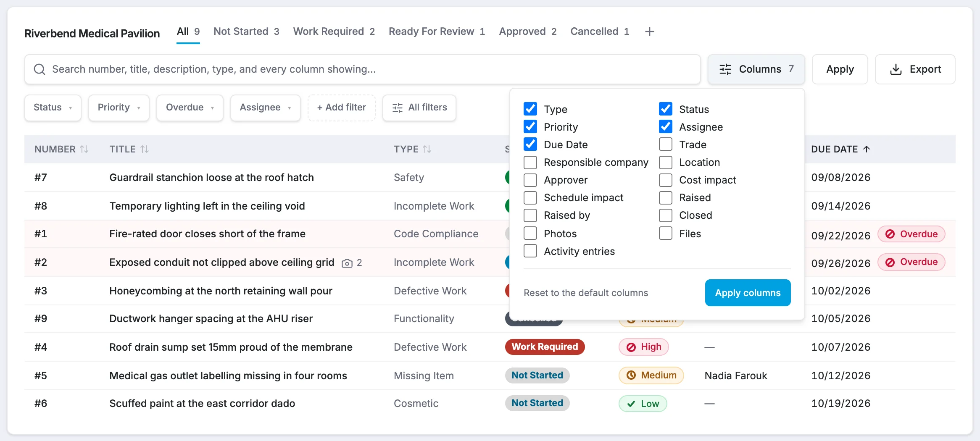Tick the Photos column checkbox

[530, 233]
